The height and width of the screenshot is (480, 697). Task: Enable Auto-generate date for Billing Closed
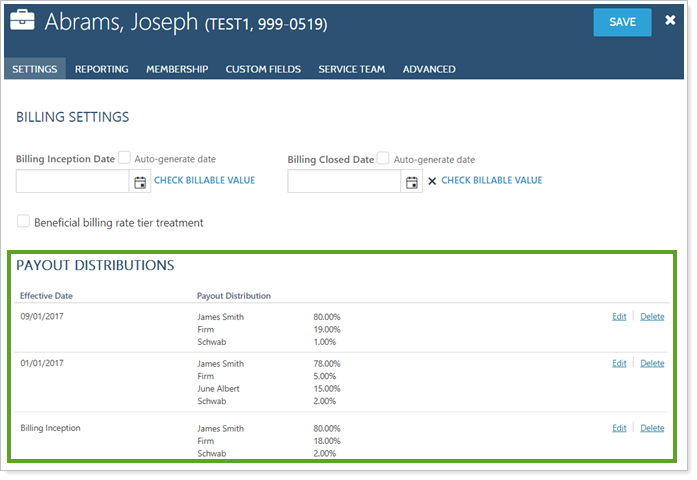[x=384, y=158]
